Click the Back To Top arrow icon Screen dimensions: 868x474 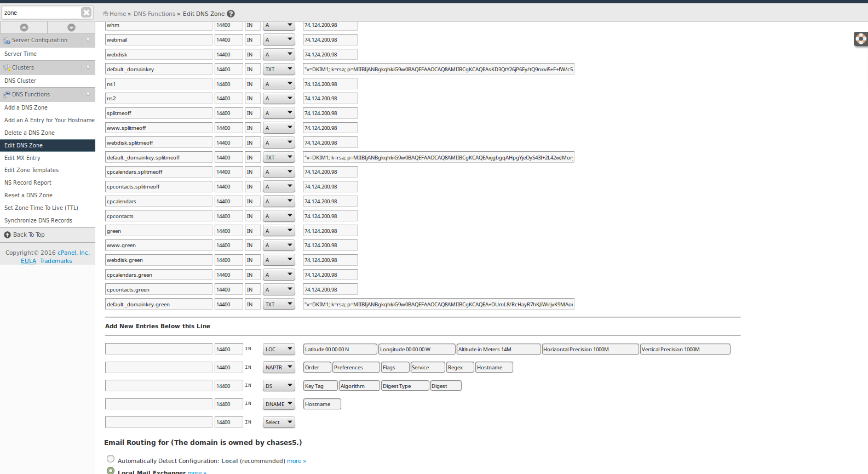8,235
